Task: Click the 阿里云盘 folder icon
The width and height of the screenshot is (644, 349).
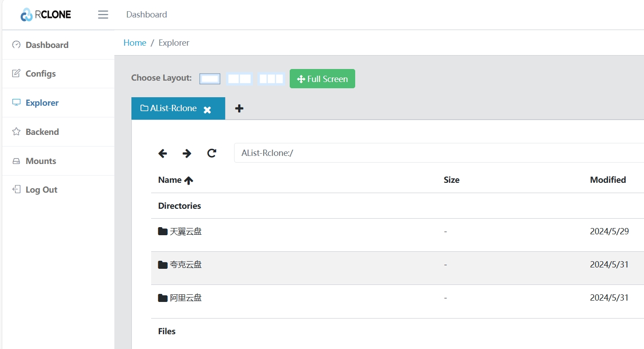Action: point(163,298)
